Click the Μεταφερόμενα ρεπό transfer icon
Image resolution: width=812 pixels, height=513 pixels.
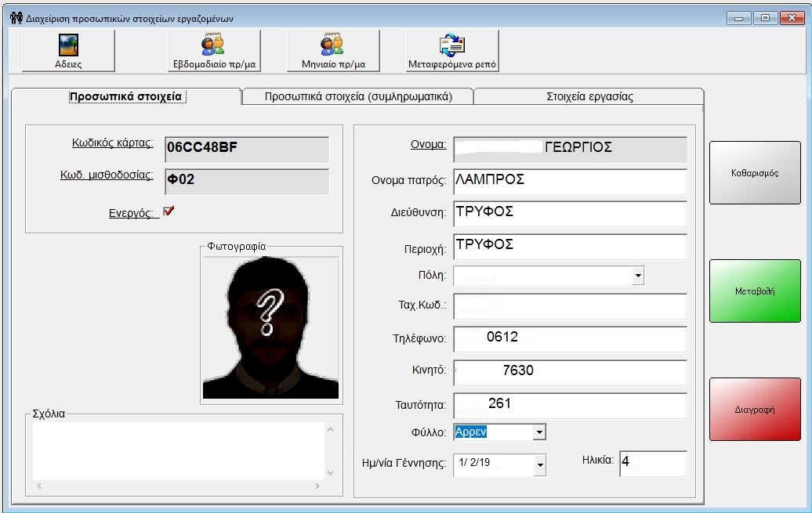click(x=452, y=52)
